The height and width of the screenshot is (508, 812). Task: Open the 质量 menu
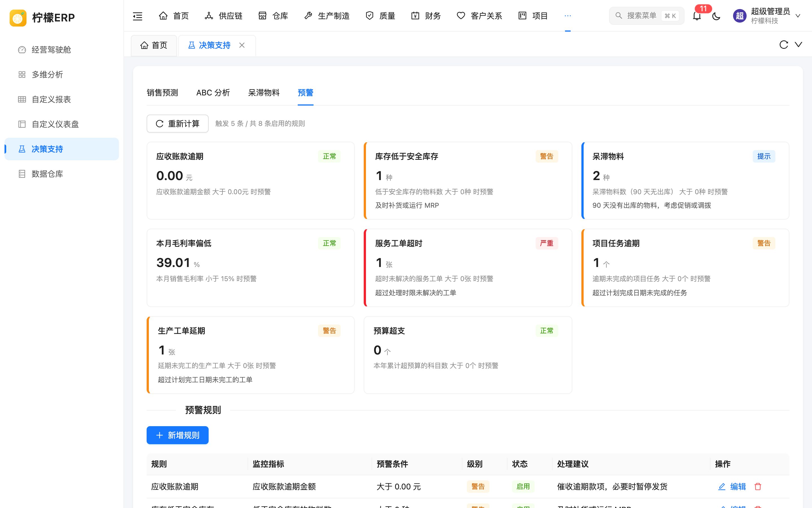click(x=380, y=16)
